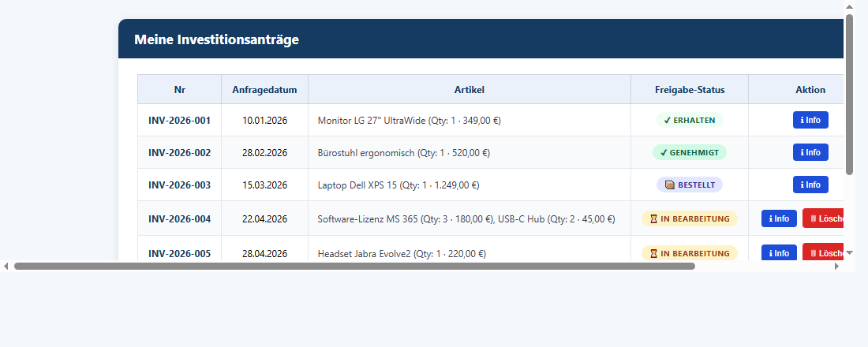868x347 pixels.
Task: Click the Artikel column header
Action: coord(470,90)
